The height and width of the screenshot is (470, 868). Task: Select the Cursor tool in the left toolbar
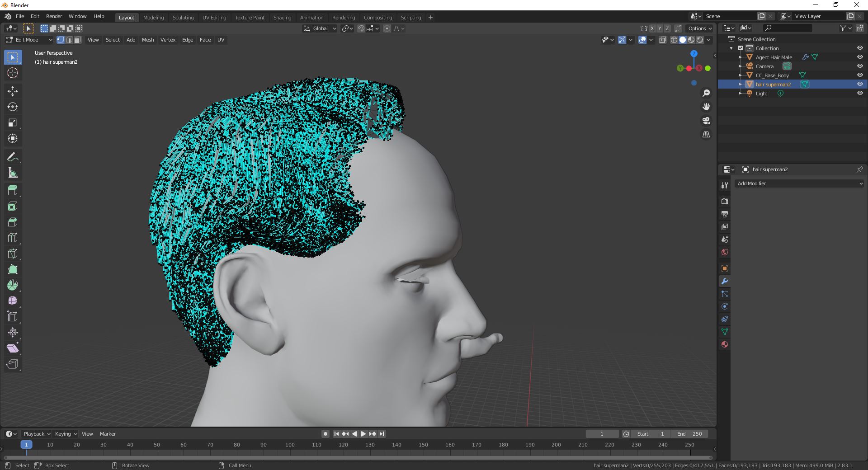pyautogui.click(x=13, y=73)
